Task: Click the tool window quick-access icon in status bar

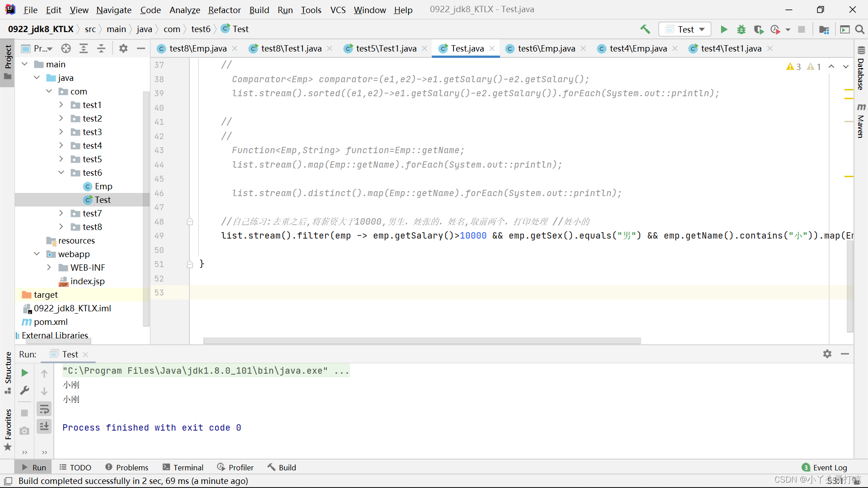Action: coord(8,481)
